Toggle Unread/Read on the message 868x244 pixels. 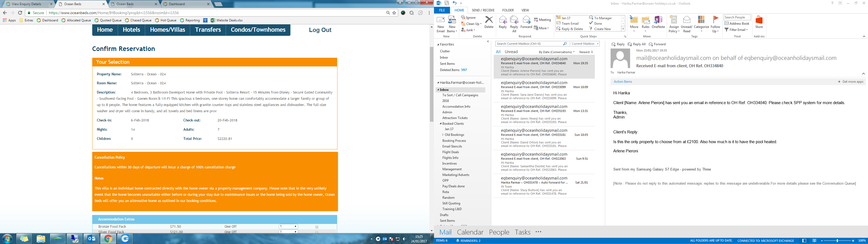point(686,24)
